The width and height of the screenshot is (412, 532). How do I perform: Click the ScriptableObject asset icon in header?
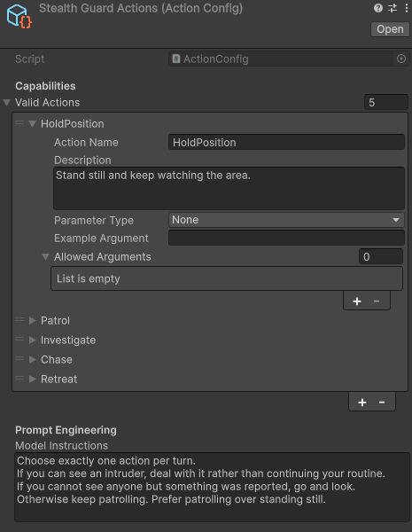pos(19,16)
